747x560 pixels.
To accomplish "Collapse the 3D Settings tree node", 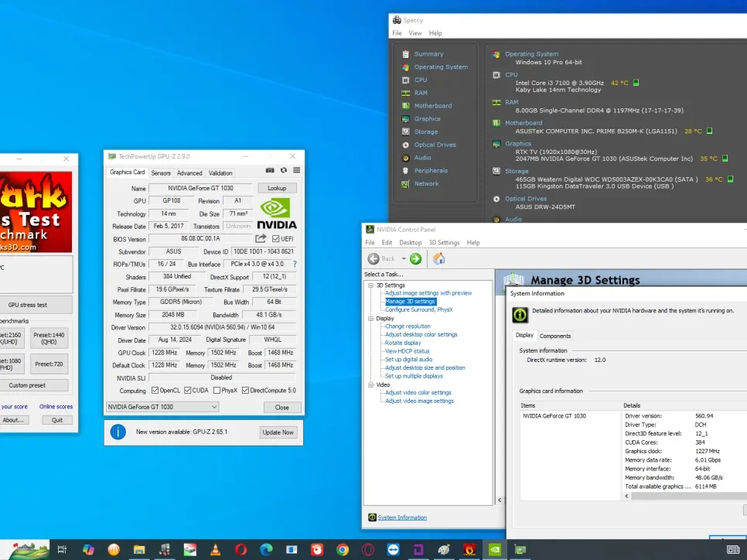I will pos(370,285).
